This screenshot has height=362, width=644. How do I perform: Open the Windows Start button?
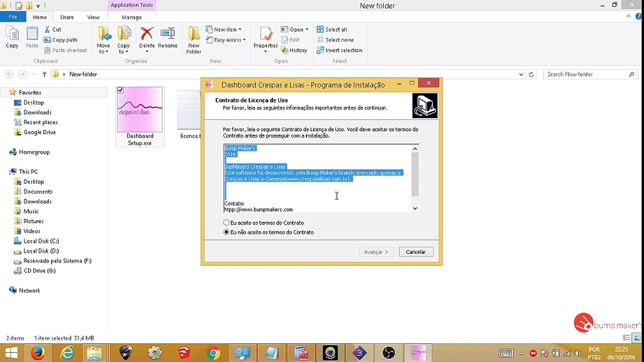[x=11, y=353]
